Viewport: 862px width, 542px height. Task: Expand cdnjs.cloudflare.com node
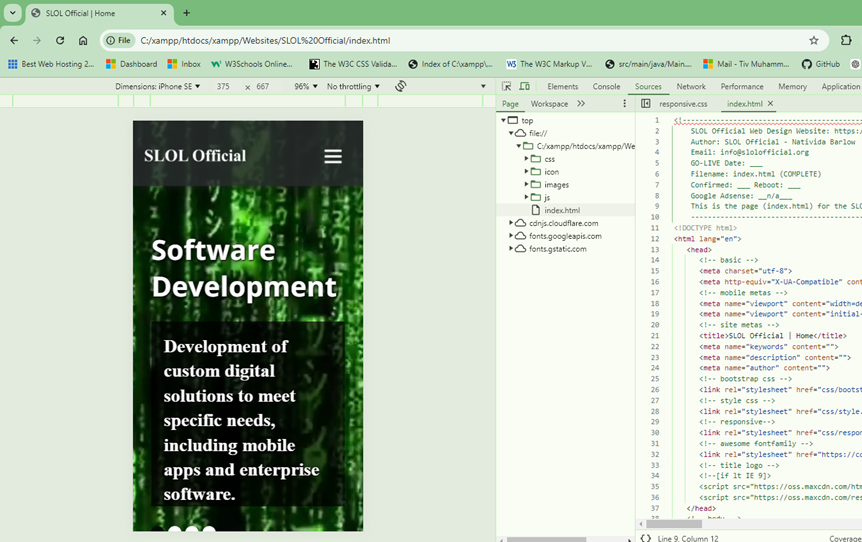(x=511, y=223)
